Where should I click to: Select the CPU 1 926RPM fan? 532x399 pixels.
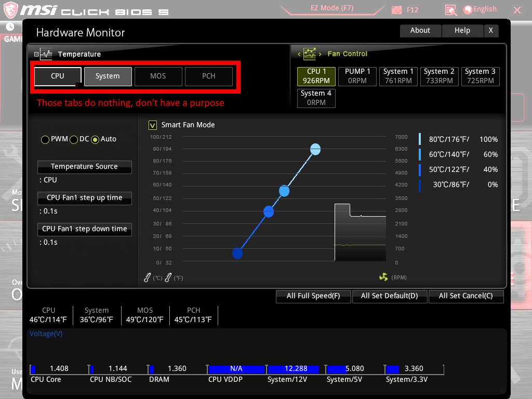click(x=316, y=76)
